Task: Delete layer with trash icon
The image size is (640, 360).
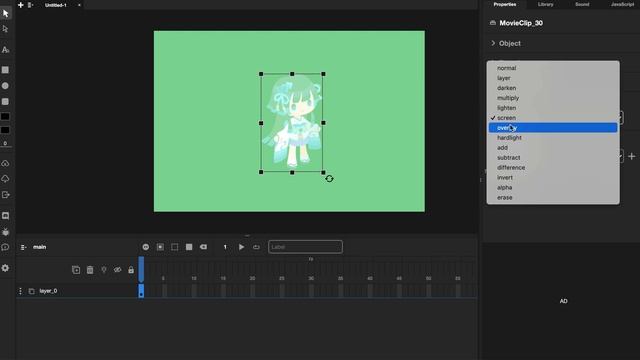Action: pyautogui.click(x=90, y=270)
